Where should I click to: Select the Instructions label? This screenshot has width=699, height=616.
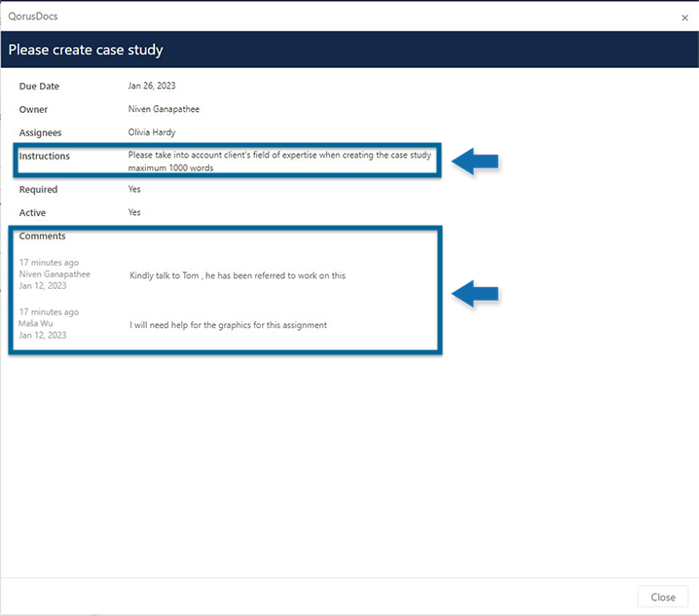coord(45,156)
